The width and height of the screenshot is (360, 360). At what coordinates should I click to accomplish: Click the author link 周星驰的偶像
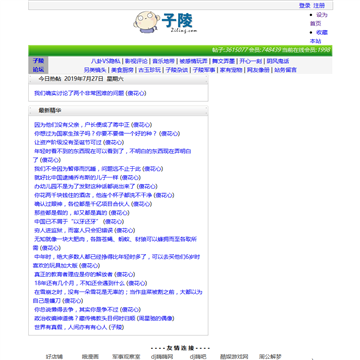(x=156, y=319)
